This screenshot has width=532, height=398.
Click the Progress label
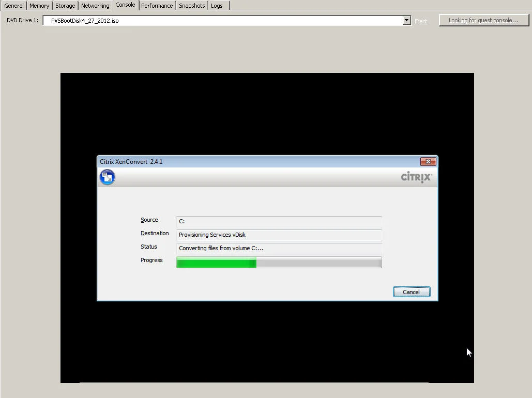151,260
